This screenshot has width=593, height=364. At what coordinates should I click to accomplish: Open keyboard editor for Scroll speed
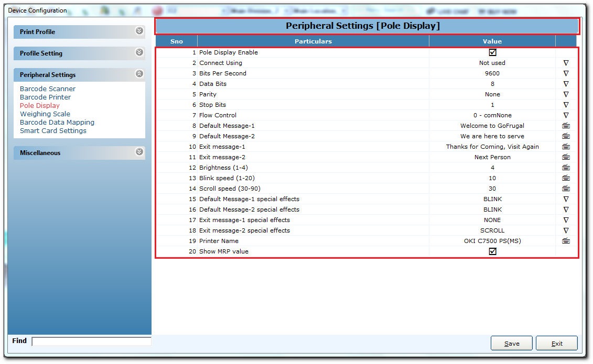pos(566,189)
